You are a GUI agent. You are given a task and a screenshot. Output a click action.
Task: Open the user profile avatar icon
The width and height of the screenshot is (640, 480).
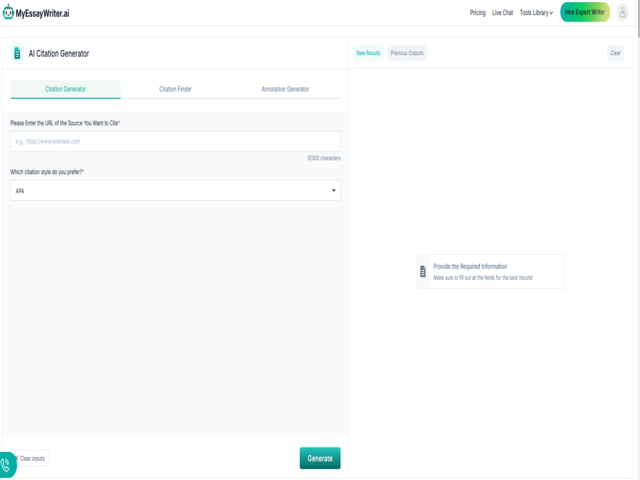pyautogui.click(x=623, y=12)
